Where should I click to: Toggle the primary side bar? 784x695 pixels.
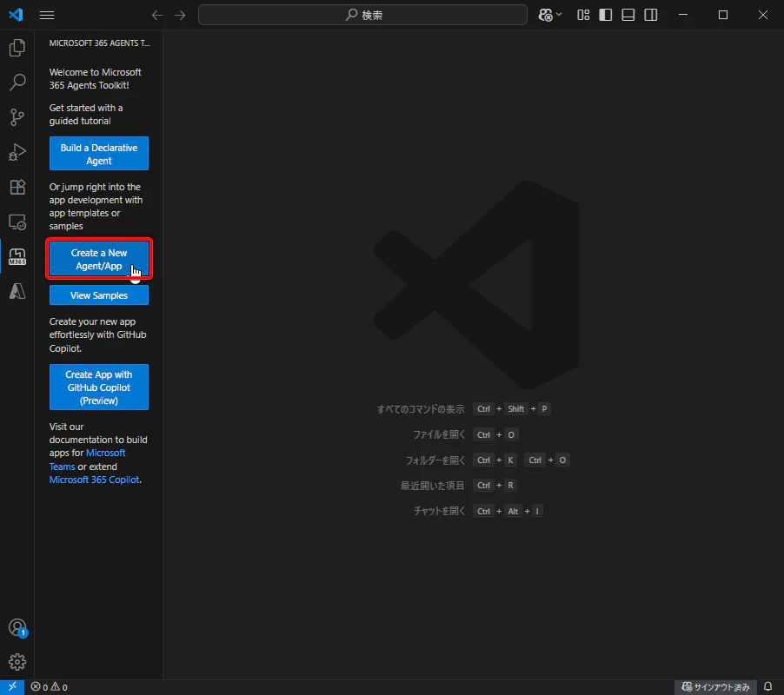(x=606, y=15)
